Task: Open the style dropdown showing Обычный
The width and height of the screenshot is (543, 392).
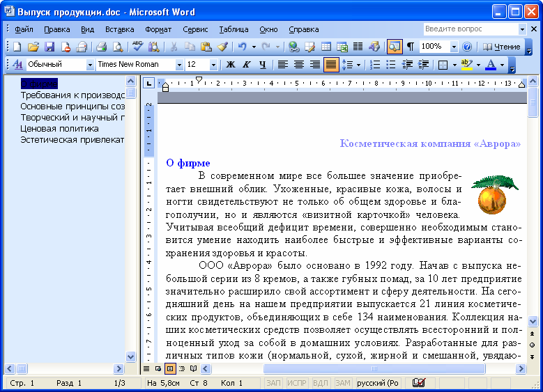Action: [x=90, y=65]
